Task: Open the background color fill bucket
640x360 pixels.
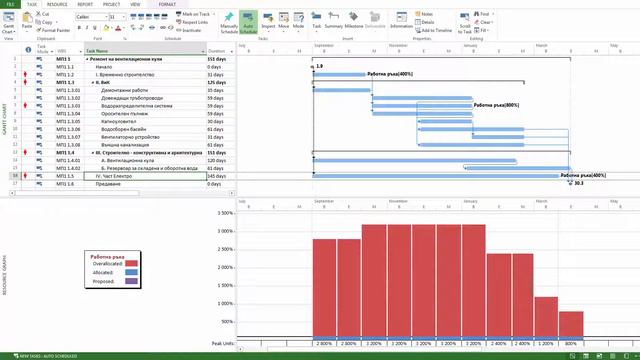Action: pos(106,28)
